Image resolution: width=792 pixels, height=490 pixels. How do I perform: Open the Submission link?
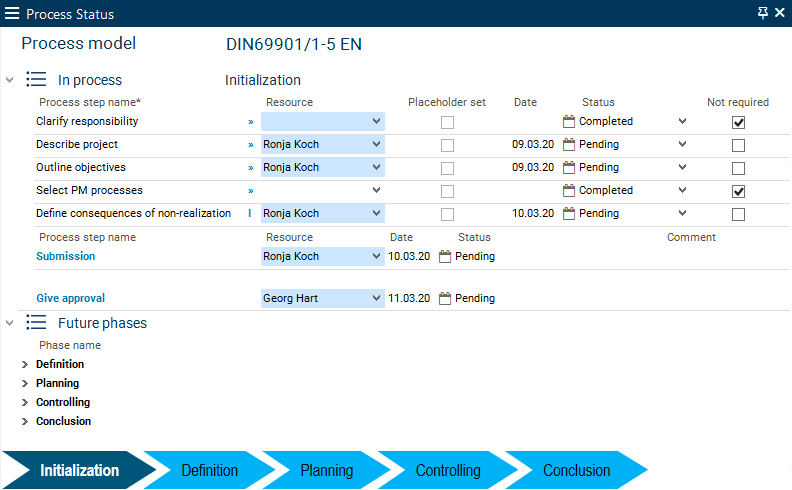(66, 256)
